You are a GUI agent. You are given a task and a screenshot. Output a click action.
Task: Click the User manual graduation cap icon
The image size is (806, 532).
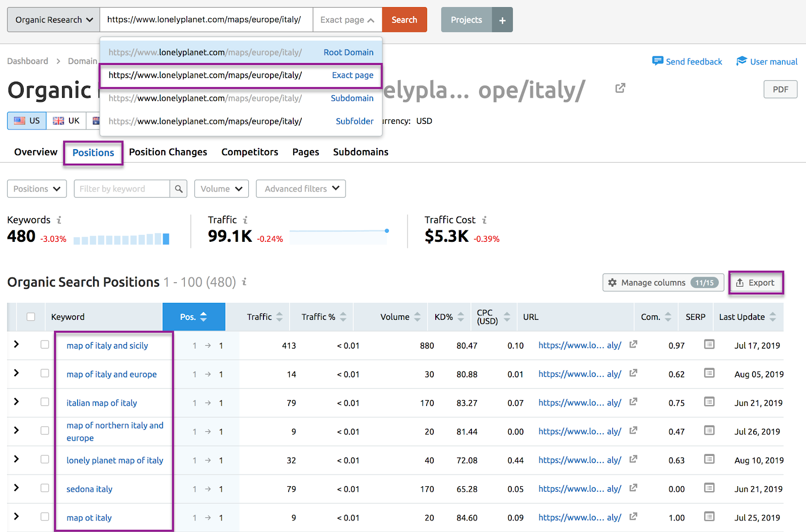(x=742, y=61)
